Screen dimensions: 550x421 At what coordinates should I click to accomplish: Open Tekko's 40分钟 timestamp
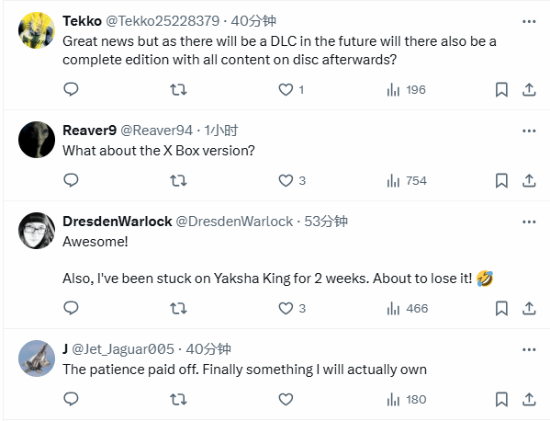point(254,21)
